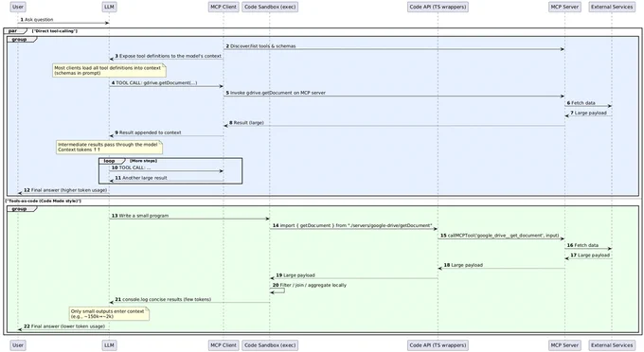Click the note 'Most clients load all tool definitions'

tap(109, 71)
